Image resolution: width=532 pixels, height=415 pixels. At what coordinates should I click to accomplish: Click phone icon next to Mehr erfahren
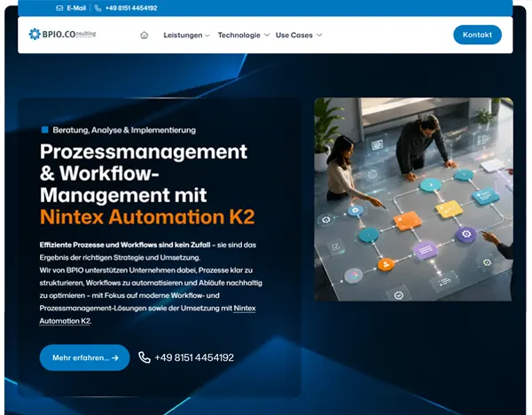tap(145, 357)
